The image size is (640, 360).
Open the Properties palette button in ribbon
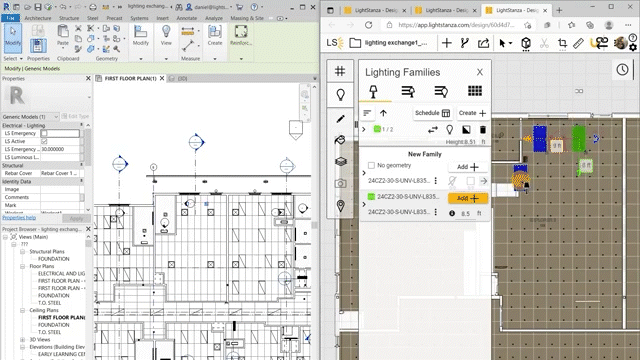pos(38,45)
